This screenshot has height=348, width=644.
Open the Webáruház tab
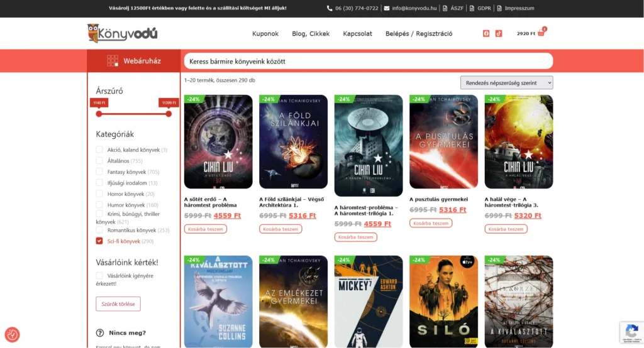134,61
